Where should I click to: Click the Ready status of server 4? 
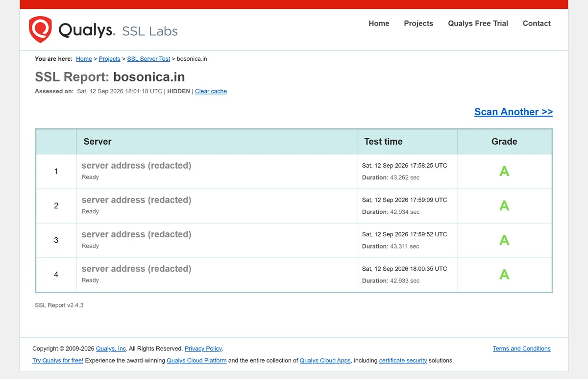coord(90,280)
